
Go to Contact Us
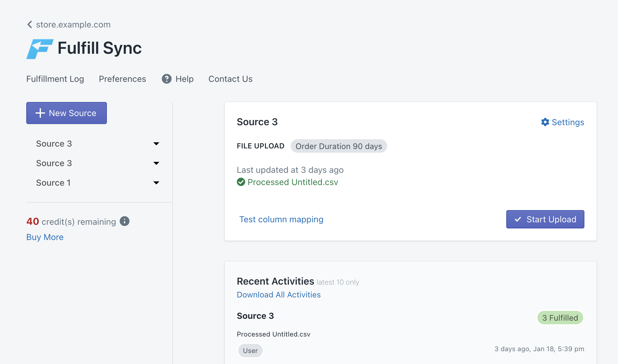231,79
